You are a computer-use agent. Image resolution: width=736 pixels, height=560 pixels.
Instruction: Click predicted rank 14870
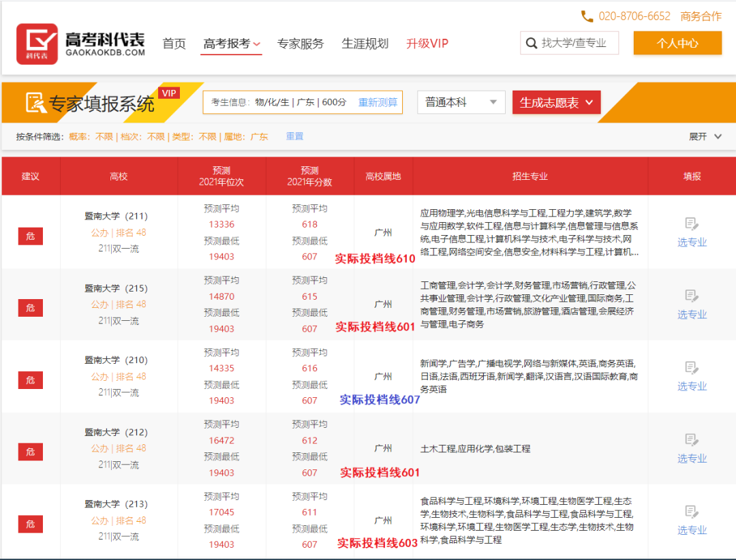221,296
